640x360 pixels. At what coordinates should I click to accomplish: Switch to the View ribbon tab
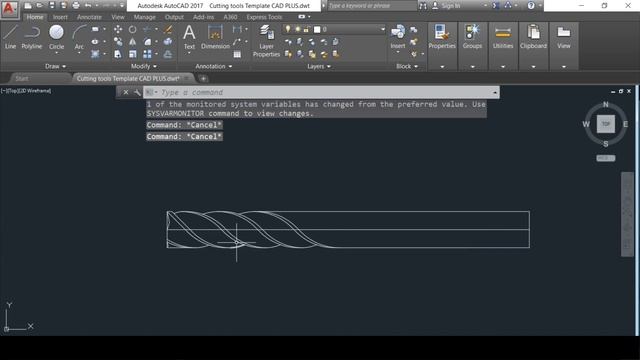[x=118, y=17]
